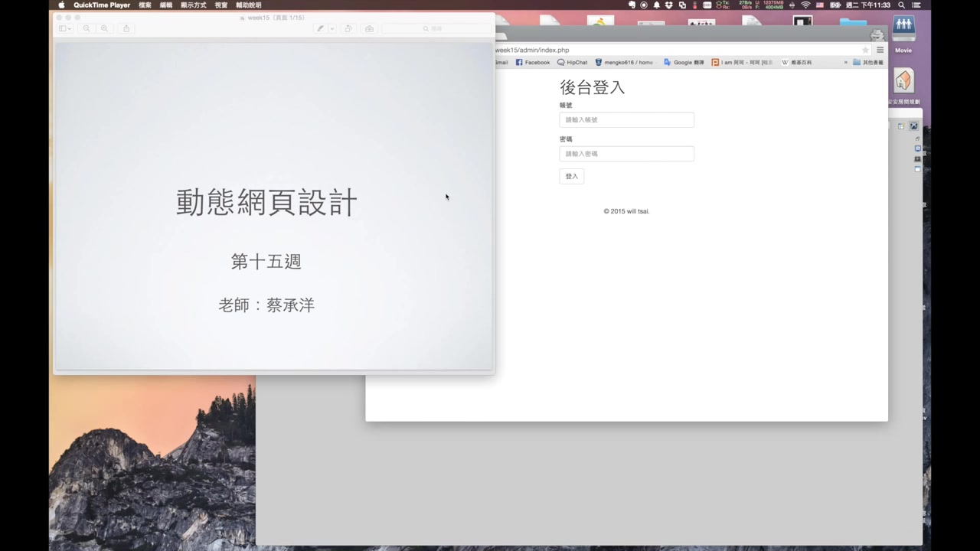The width and height of the screenshot is (980, 551).
Task: Click the 動態網頁設計 slide title
Action: point(266,203)
